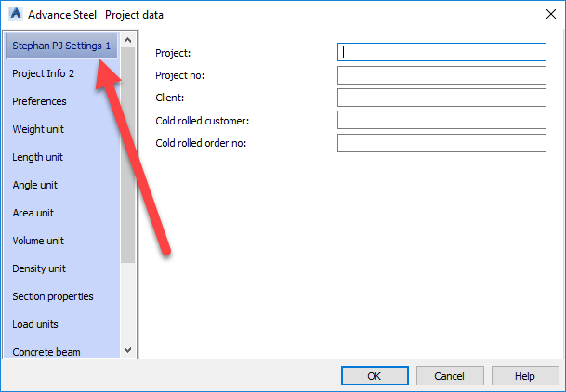Screen dimensions: 566x392
Task: Click the sidebar scroll down arrow
Action: [127, 350]
